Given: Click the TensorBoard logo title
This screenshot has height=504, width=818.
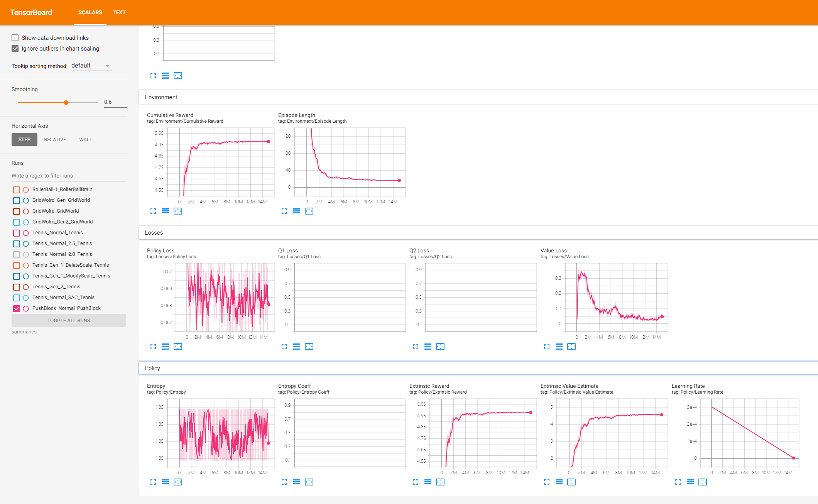Looking at the screenshot, I should (x=31, y=12).
